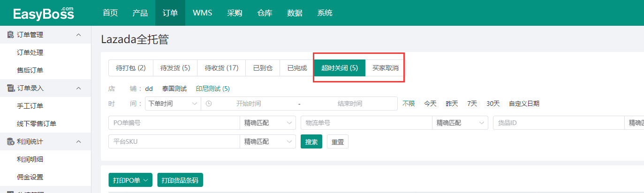Click the 重置 button
644x193 pixels.
tap(338, 141)
